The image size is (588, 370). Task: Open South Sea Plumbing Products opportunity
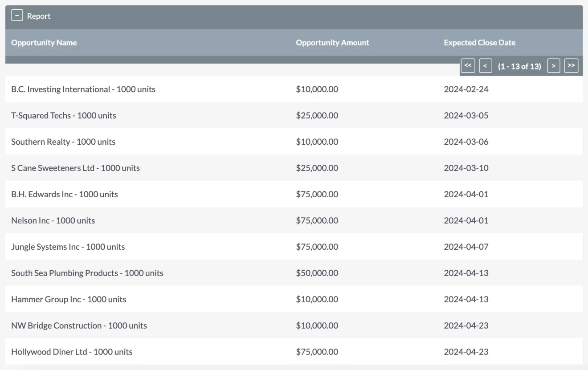click(87, 273)
